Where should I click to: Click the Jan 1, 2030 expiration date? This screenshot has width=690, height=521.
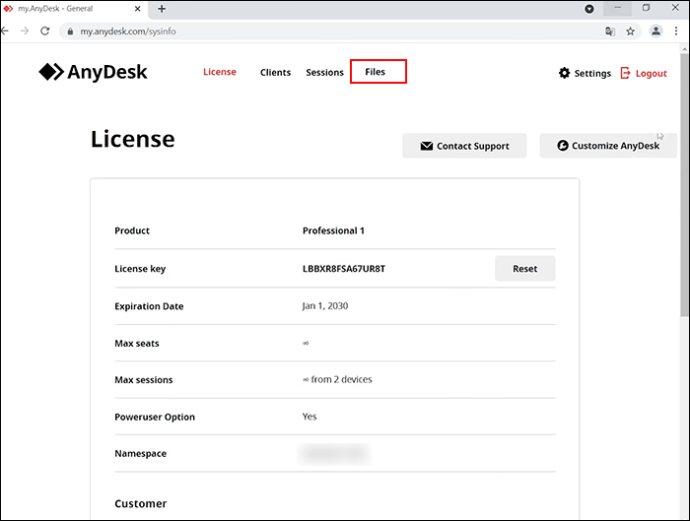tap(325, 306)
